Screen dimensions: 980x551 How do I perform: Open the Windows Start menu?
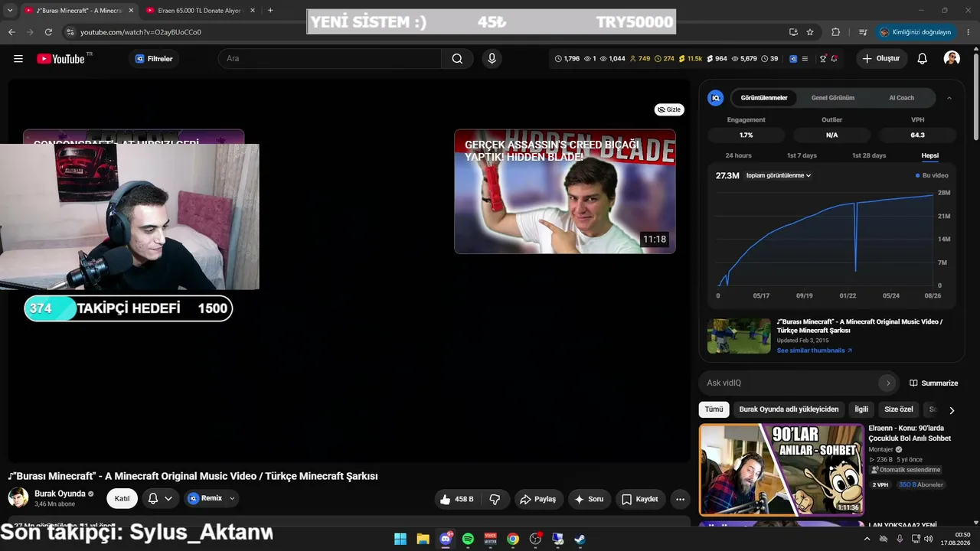[x=400, y=539]
